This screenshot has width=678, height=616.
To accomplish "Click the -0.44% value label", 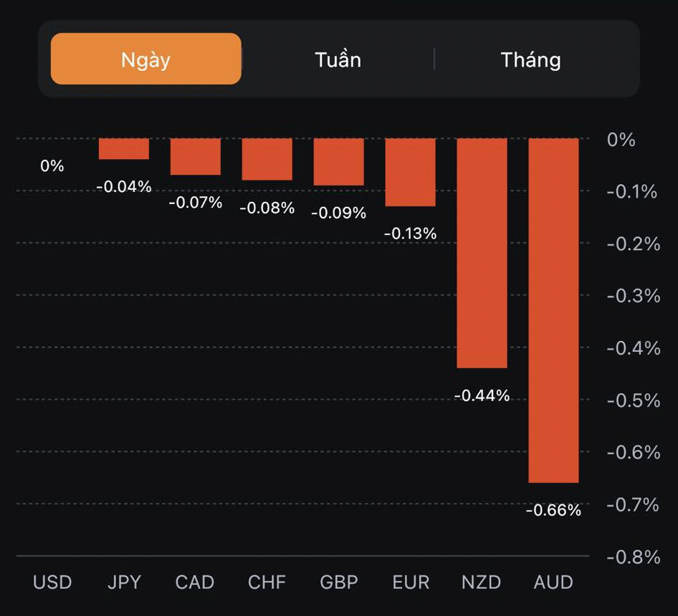I will [x=482, y=395].
